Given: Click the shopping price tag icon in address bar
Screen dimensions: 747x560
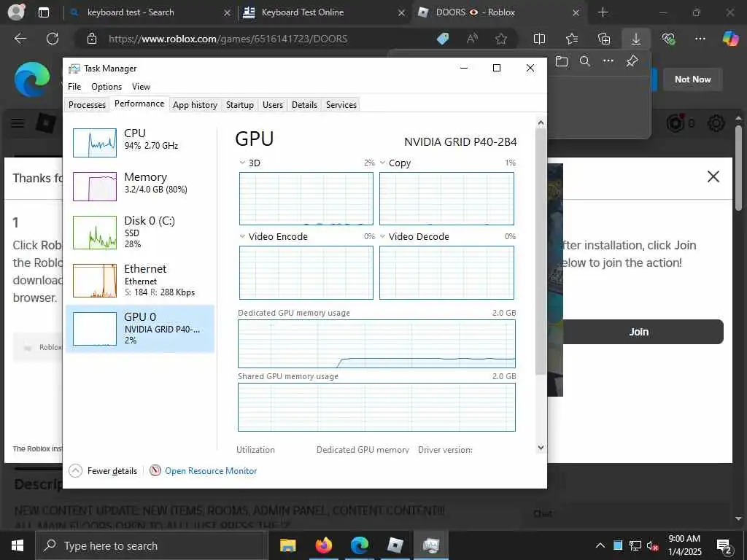Looking at the screenshot, I should (x=443, y=39).
